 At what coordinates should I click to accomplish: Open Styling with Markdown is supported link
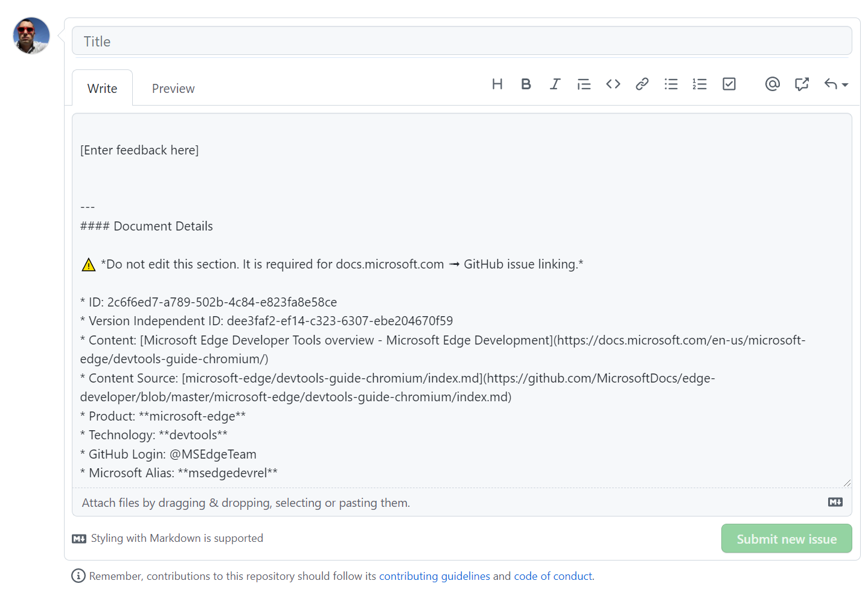coord(168,538)
